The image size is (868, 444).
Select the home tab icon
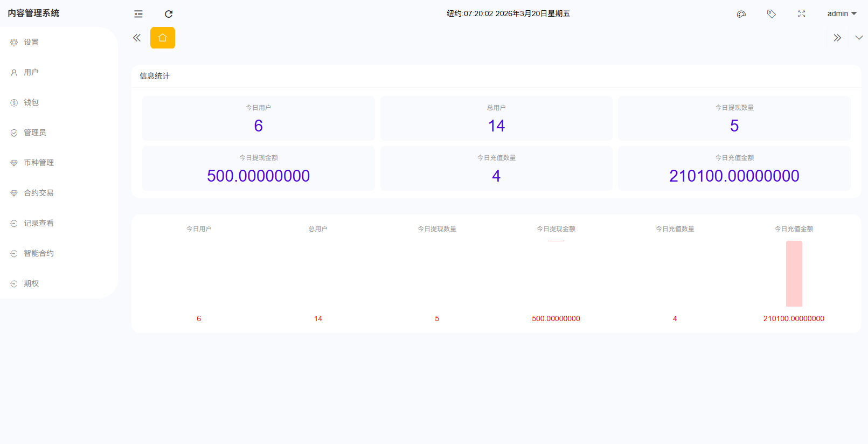click(163, 38)
